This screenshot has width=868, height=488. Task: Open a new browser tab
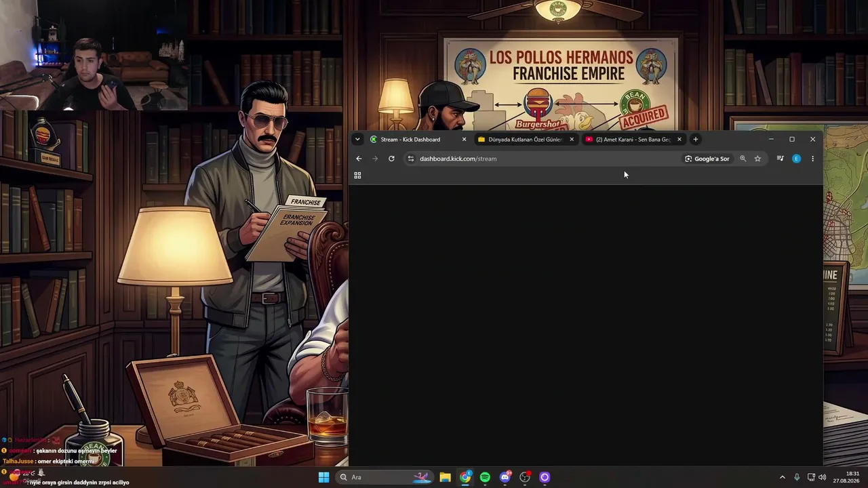(x=696, y=140)
